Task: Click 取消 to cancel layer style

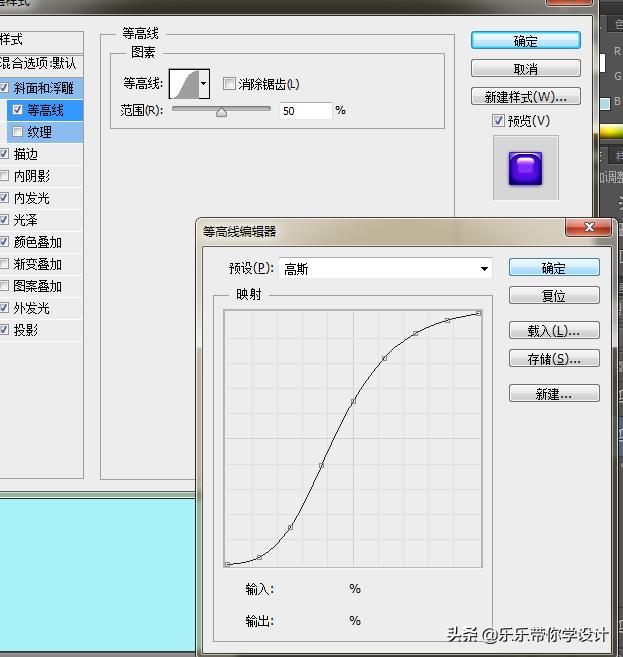Action: pos(525,68)
